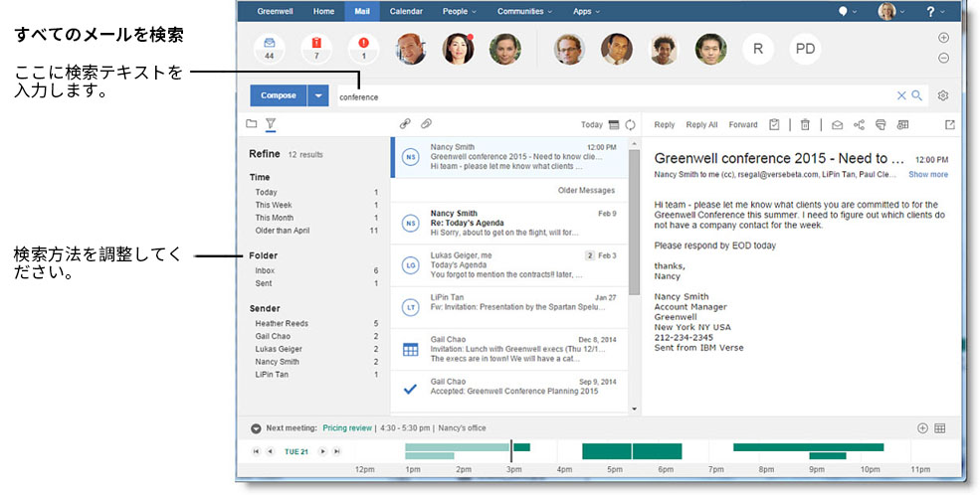Filter by sender Heather Reeds
Viewport: 980px width, 495px height.
(315, 323)
